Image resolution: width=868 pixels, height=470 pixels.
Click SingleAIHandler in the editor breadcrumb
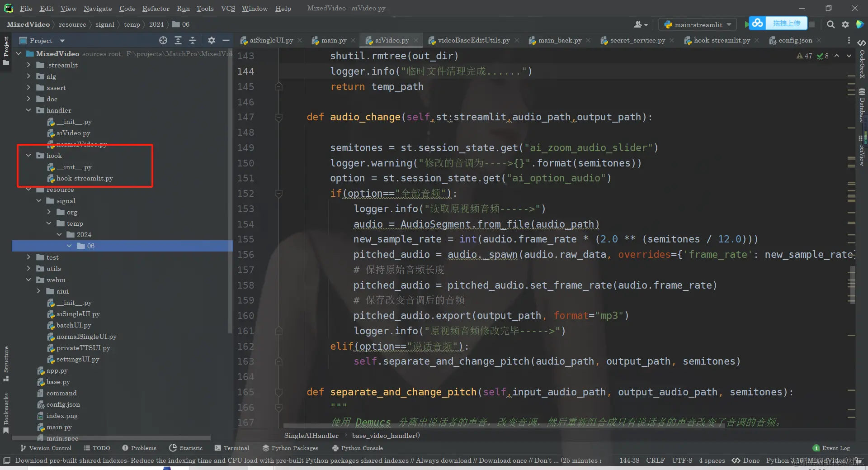(311, 435)
